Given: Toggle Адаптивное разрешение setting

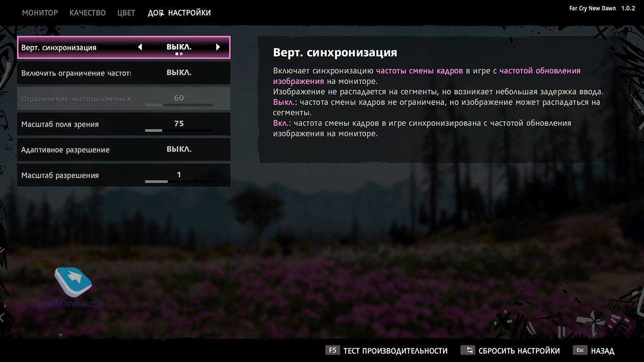Looking at the screenshot, I should tap(124, 150).
